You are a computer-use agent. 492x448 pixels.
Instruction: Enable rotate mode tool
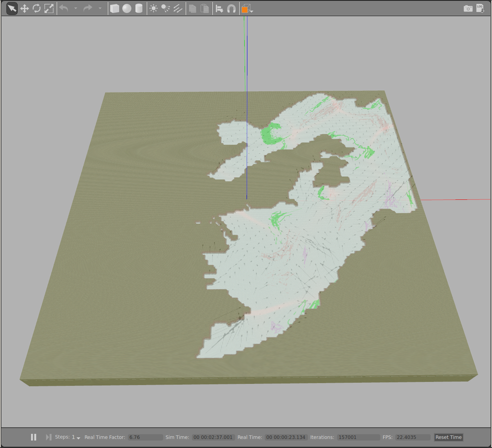click(x=37, y=9)
